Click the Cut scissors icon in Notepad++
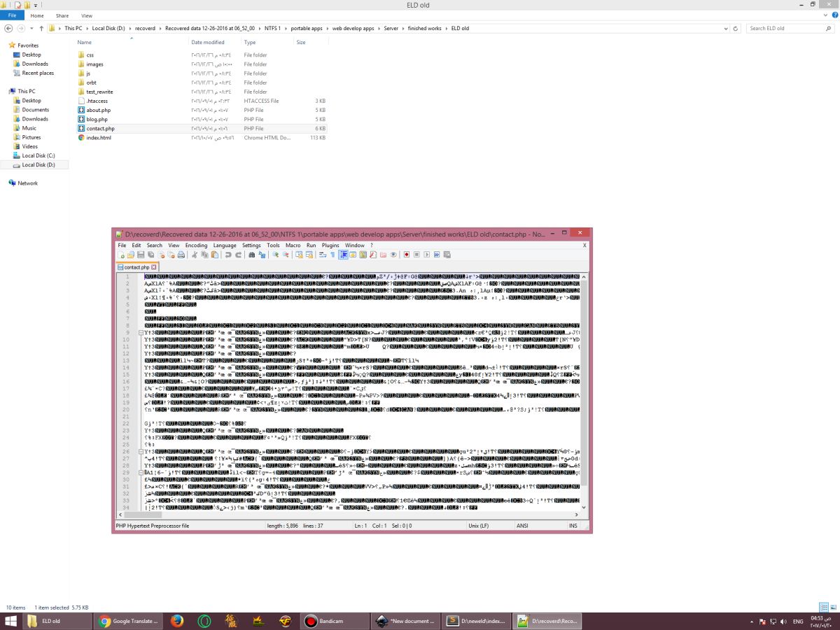The width and height of the screenshot is (840, 630). [195, 255]
